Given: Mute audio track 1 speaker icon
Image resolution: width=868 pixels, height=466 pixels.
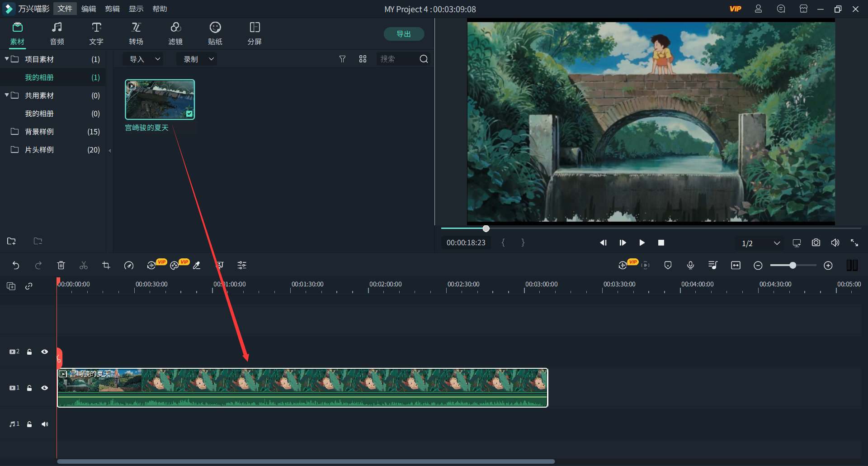Looking at the screenshot, I should point(45,424).
